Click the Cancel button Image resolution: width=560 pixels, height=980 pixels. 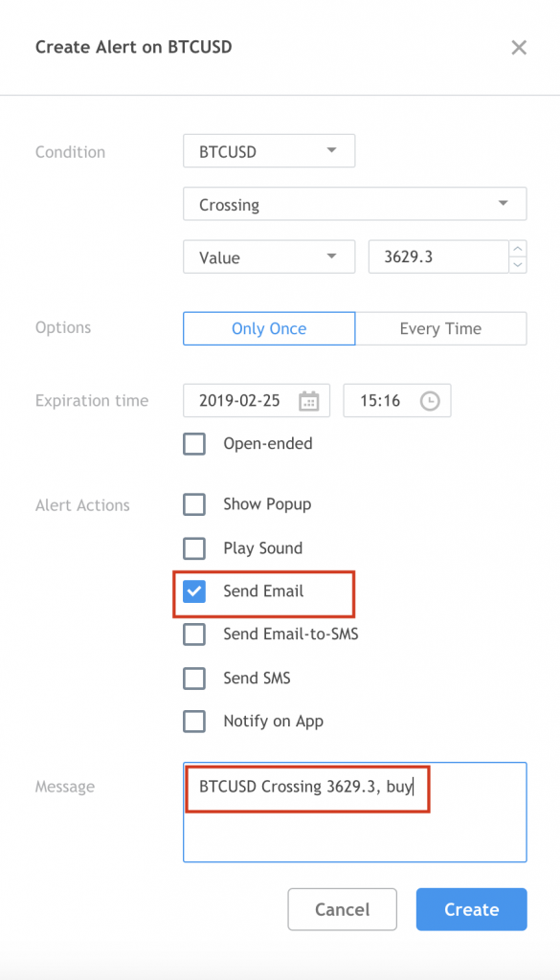(343, 909)
